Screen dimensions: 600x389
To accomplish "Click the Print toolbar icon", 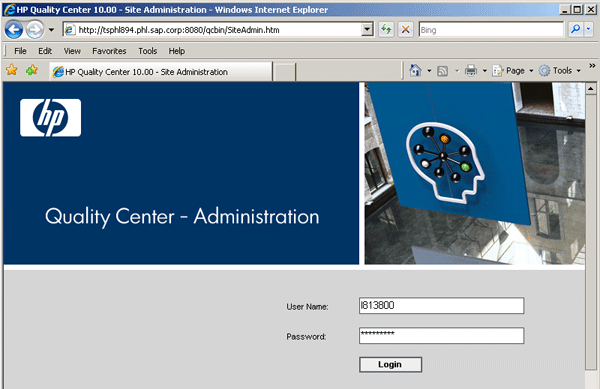I will point(471,71).
